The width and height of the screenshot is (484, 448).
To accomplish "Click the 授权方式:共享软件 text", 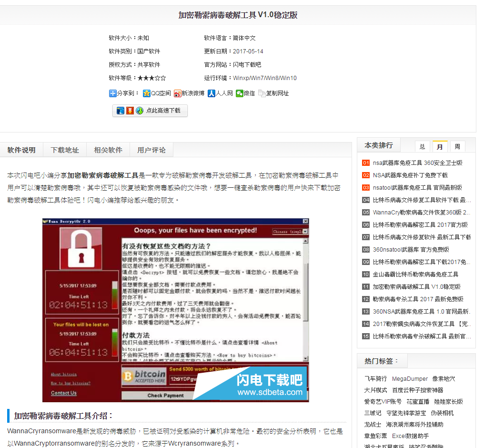I will (x=134, y=64).
